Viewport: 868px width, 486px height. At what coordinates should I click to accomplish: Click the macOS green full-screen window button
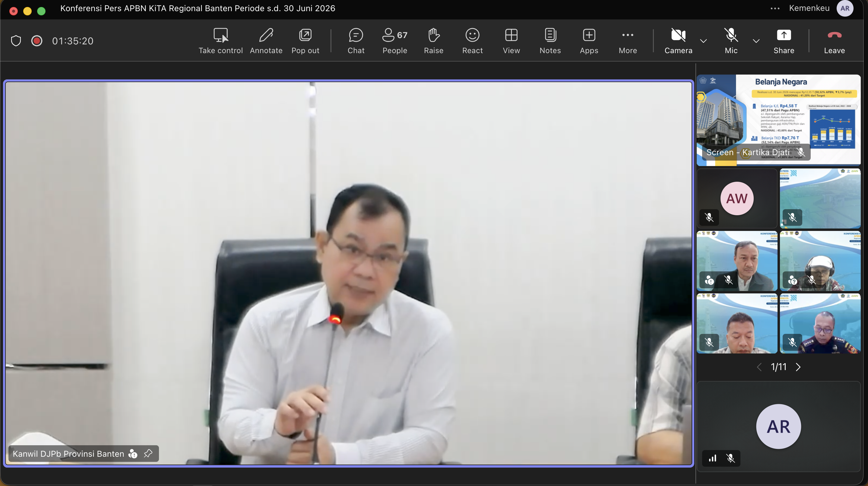(x=41, y=11)
